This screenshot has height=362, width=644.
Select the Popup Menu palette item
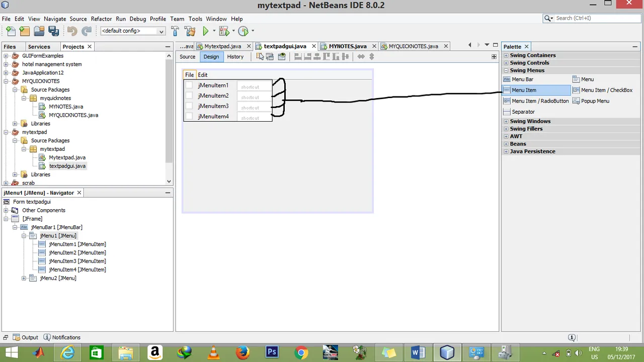coord(591,101)
